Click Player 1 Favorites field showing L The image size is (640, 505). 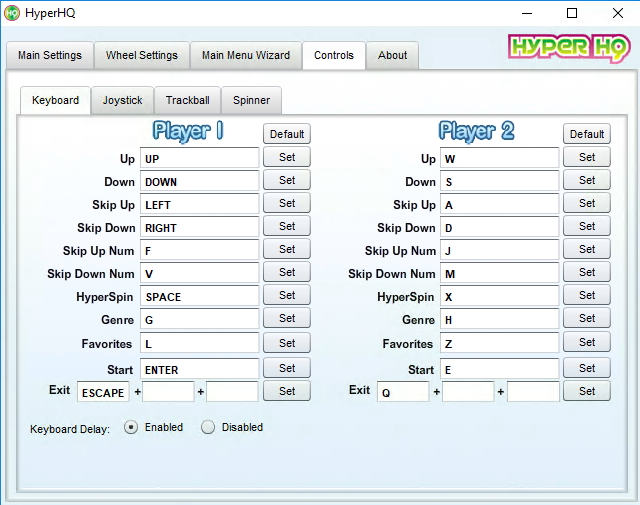click(200, 343)
